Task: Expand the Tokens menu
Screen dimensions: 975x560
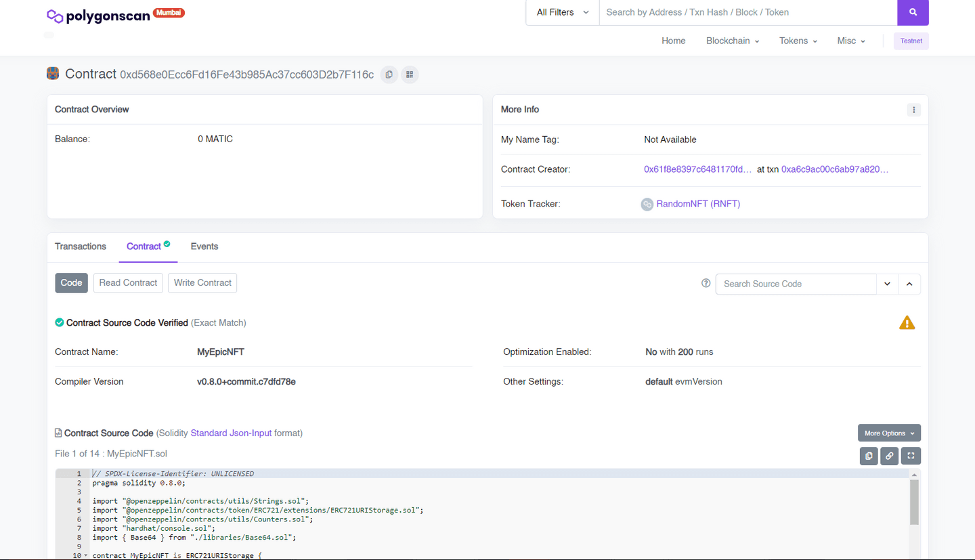Action: 798,41
